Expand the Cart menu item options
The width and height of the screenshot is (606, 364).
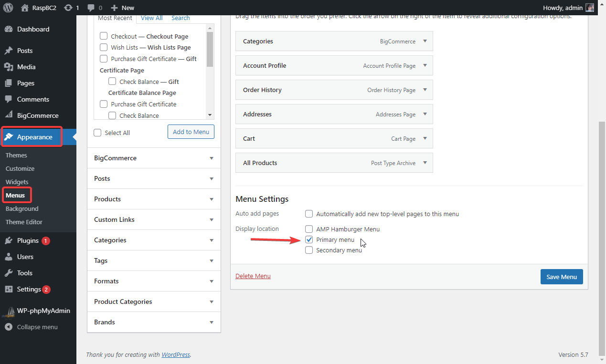click(425, 138)
